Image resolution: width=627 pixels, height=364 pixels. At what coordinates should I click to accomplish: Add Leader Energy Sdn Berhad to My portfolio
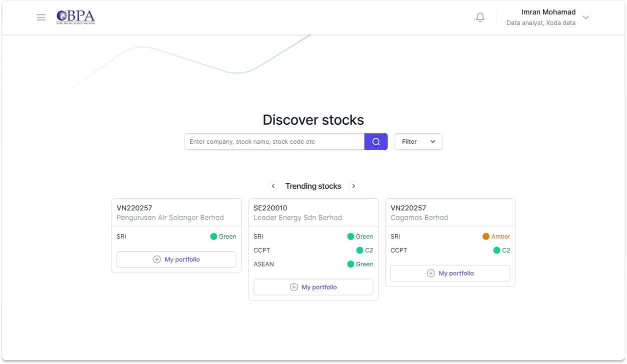click(318, 287)
